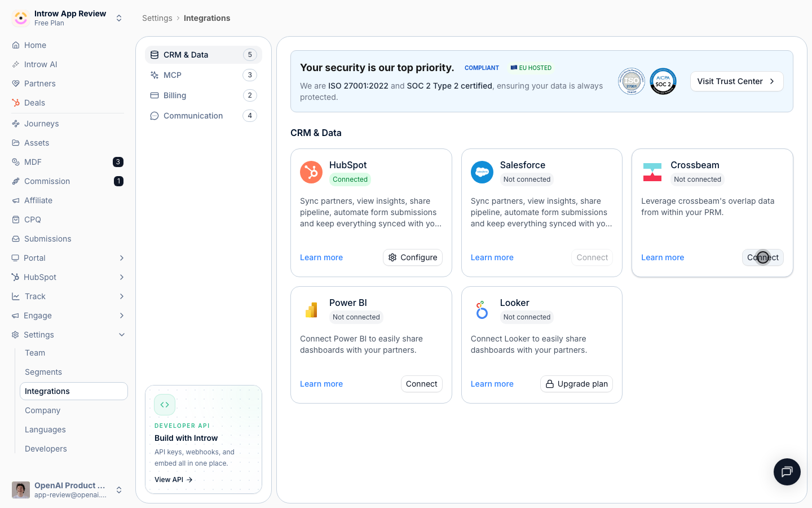This screenshot has height=508, width=812.
Task: Expand the HubSpot sidebar chevron
Action: pos(122,277)
